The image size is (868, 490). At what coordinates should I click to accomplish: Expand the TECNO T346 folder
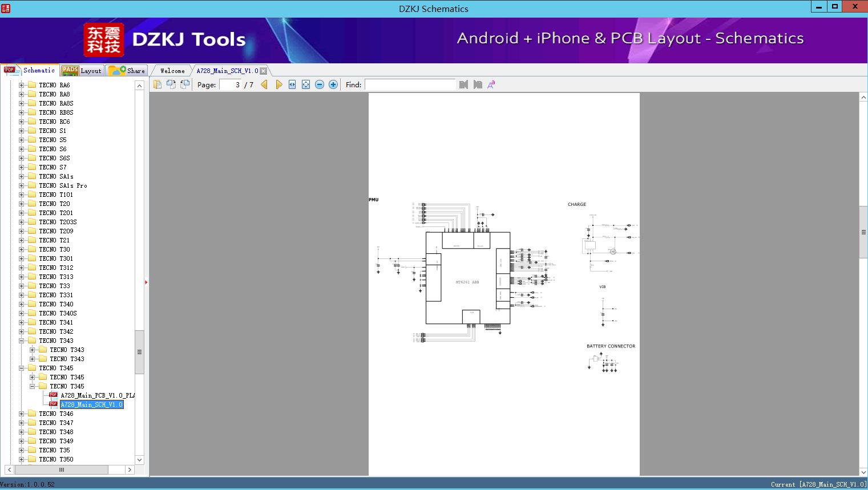coord(21,414)
